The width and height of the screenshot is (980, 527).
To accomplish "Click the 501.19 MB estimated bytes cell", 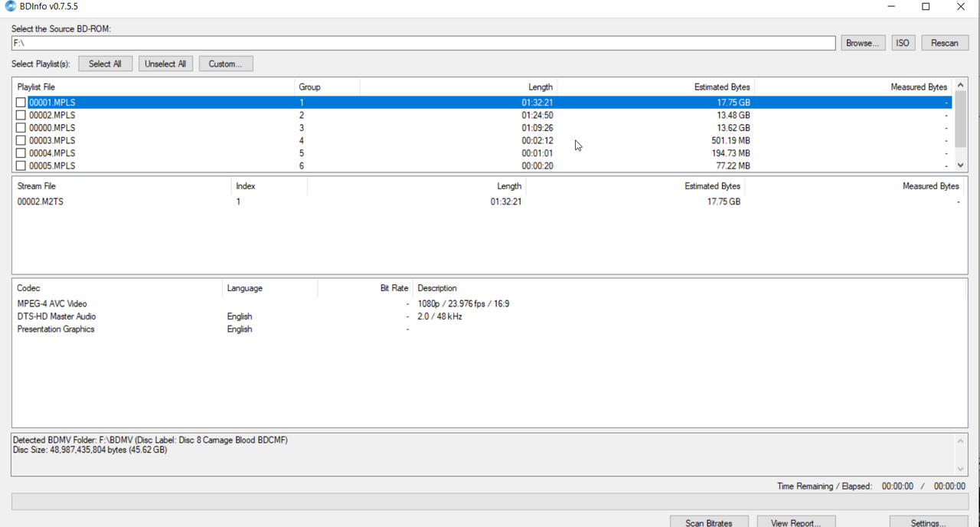I will coord(730,141).
